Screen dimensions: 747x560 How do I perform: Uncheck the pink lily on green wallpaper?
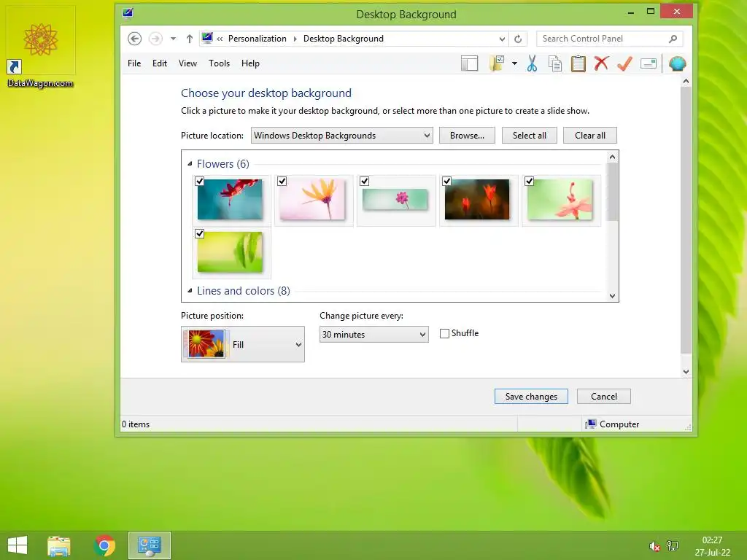click(x=530, y=182)
